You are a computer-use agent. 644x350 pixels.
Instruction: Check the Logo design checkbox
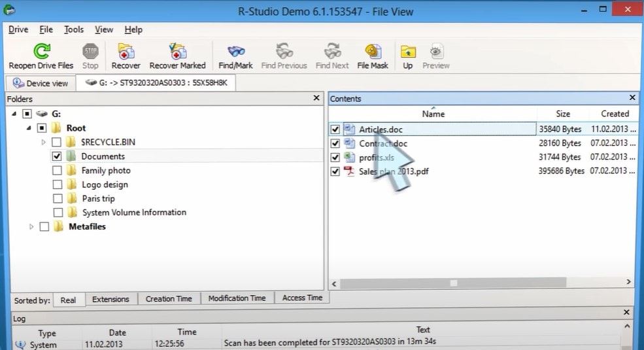coord(58,184)
